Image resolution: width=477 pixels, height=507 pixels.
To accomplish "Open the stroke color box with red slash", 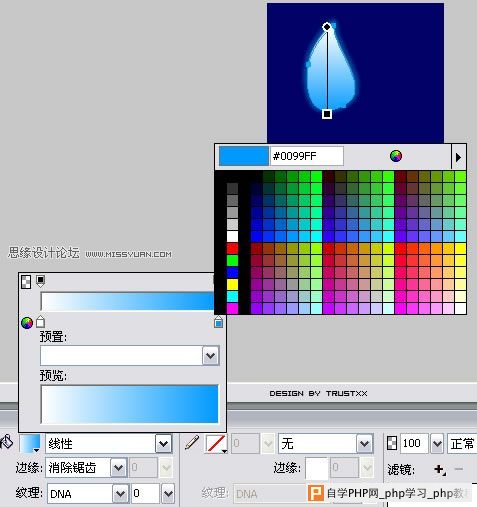I will (x=216, y=444).
